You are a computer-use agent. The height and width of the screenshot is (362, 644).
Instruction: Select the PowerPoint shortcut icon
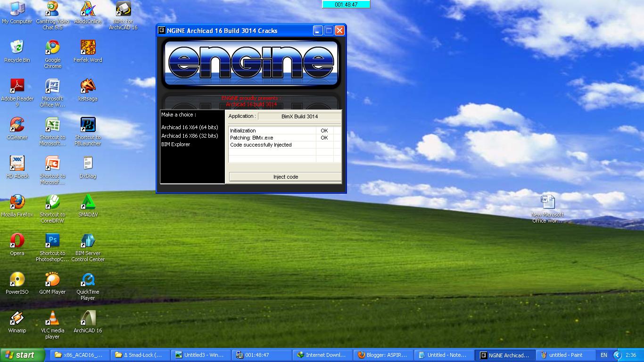point(52,170)
